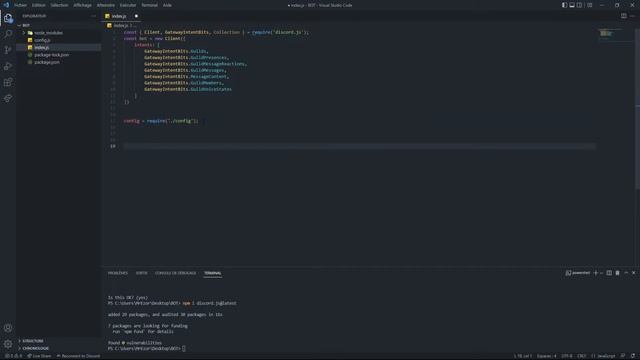Open the Edition menu
Image resolution: width=640 pixels, height=360 pixels.
pyautogui.click(x=39, y=5)
